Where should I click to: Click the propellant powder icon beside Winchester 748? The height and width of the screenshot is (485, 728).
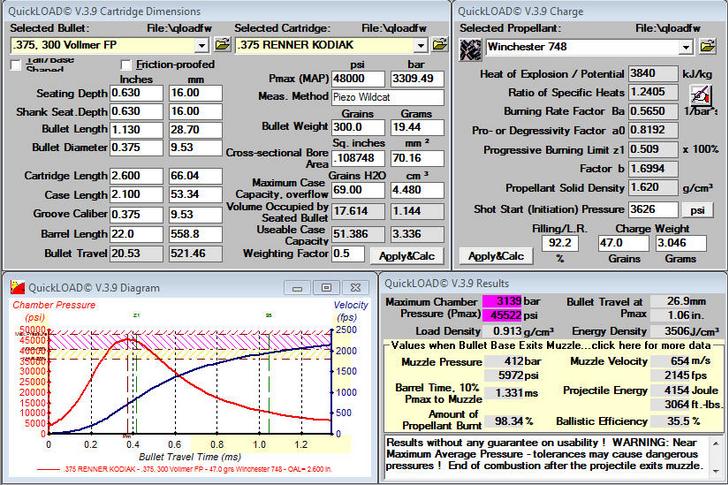[471, 47]
